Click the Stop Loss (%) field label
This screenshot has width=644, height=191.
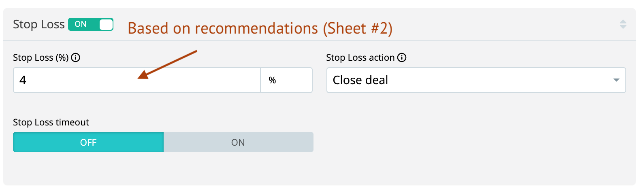point(41,58)
